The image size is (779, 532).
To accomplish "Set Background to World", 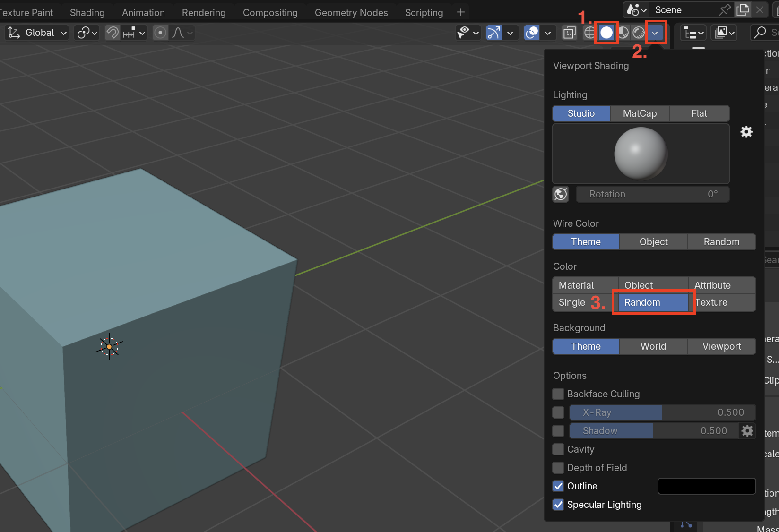I will coord(654,346).
